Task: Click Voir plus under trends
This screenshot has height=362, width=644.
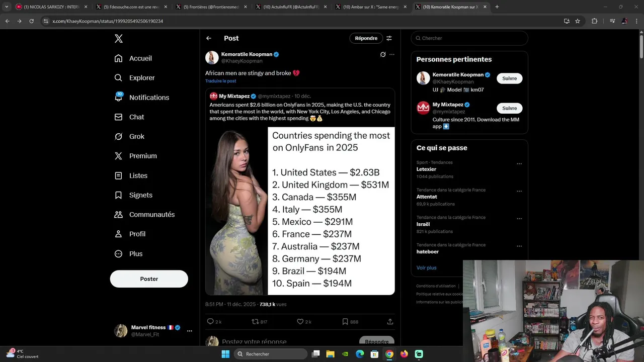Action: pyautogui.click(x=427, y=267)
